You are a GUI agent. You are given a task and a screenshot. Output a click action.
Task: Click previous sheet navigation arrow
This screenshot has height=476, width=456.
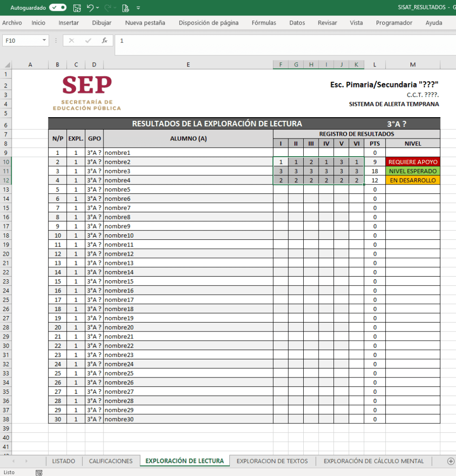point(13,461)
